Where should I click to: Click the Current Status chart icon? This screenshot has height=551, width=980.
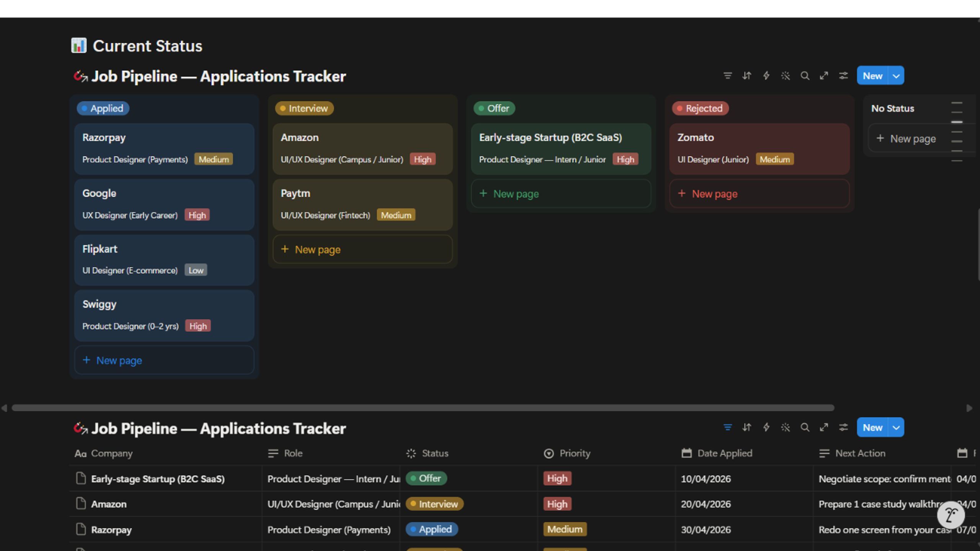pos(79,46)
